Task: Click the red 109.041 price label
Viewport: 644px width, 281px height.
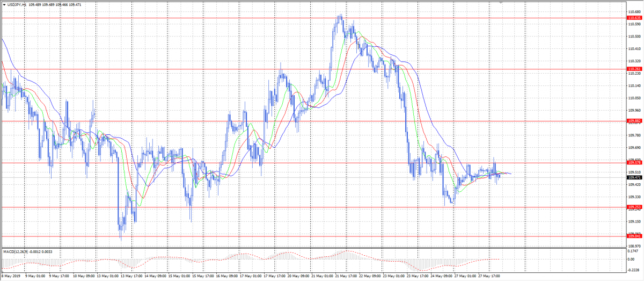Action: tap(635, 236)
